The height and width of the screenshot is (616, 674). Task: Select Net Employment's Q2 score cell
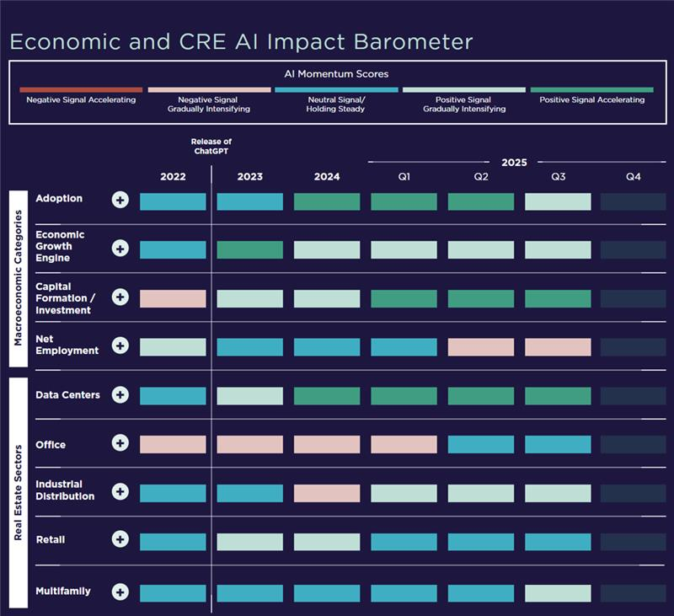pos(480,346)
